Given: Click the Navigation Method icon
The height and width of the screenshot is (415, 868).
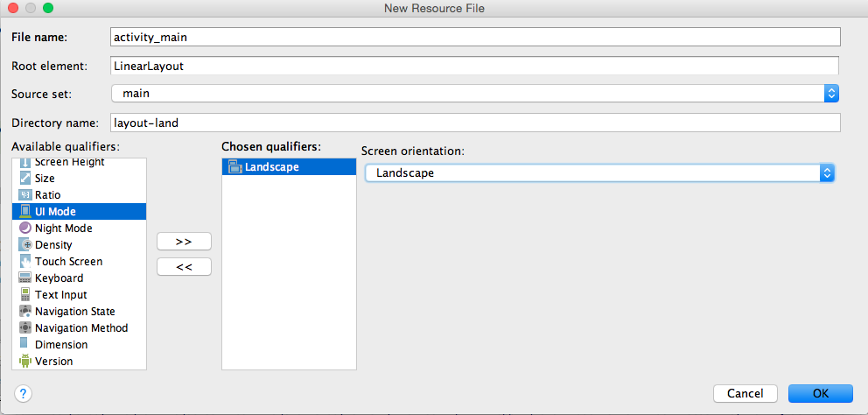Looking at the screenshot, I should coord(24,328).
